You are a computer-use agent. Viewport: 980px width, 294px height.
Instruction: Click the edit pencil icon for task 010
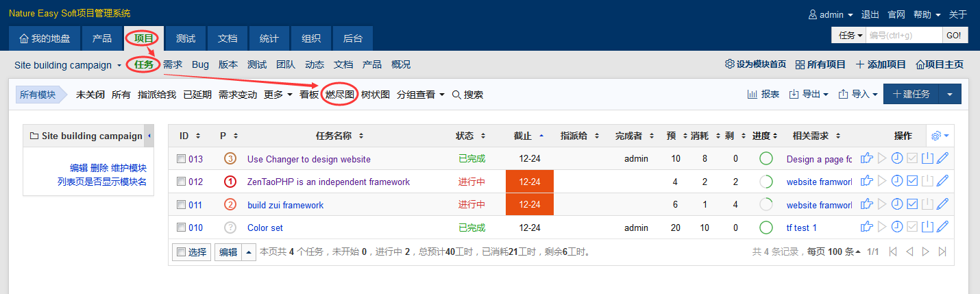coord(943,227)
